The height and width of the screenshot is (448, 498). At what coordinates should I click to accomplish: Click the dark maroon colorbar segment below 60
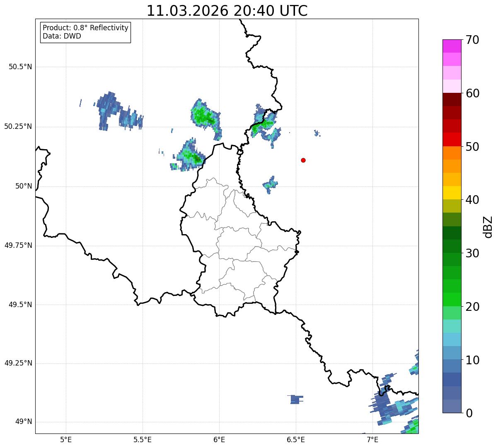point(452,99)
